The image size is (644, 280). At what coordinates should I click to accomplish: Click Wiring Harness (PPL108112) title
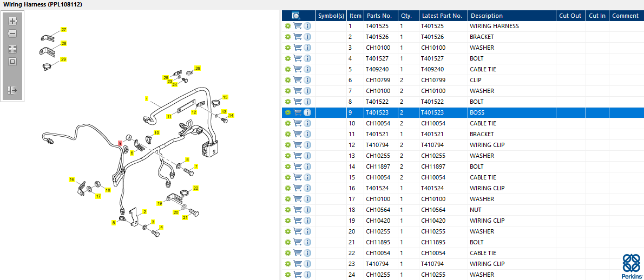tap(42, 4)
